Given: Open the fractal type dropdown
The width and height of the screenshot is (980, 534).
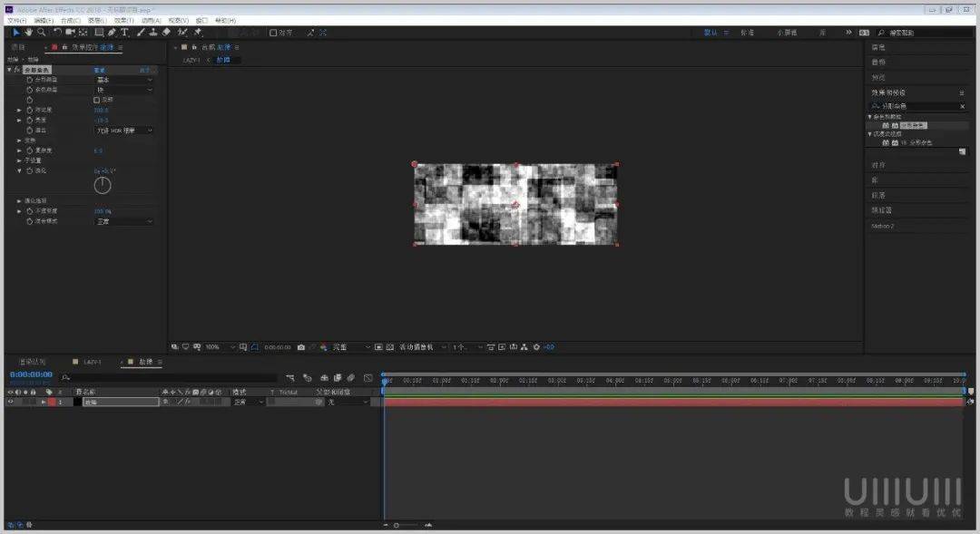Looking at the screenshot, I should [123, 80].
